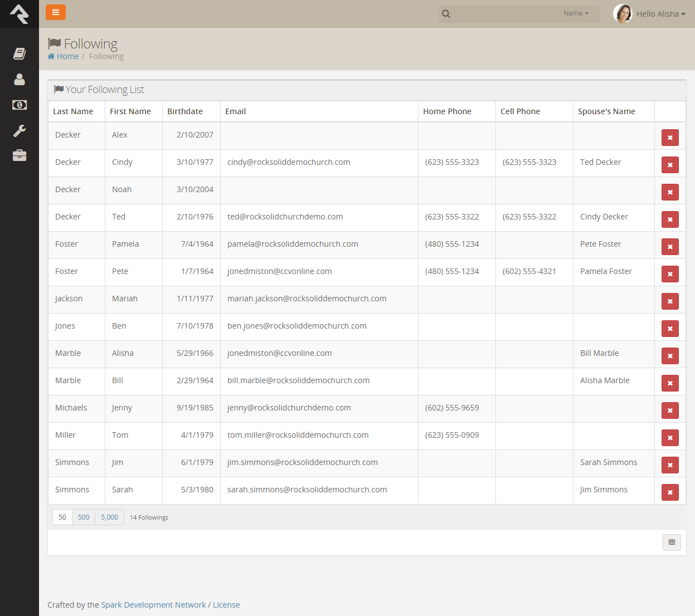
Task: Open the wrench icon in the sidebar
Action: tap(20, 130)
